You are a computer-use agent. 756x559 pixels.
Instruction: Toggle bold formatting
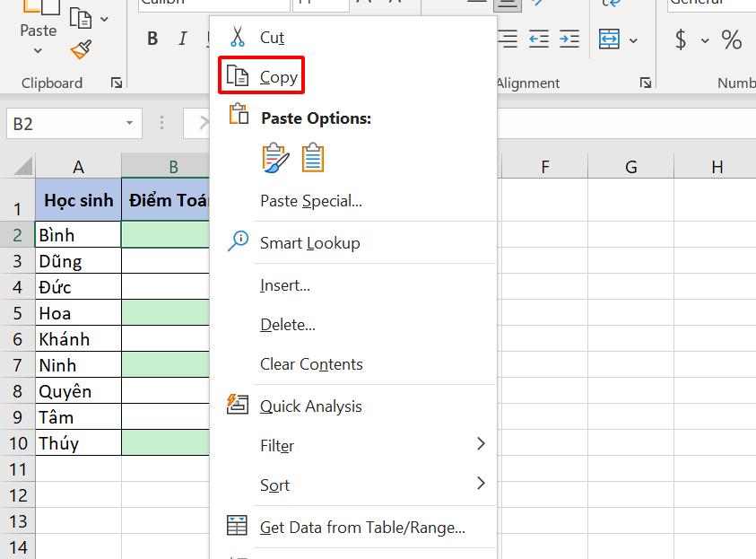pos(152,39)
